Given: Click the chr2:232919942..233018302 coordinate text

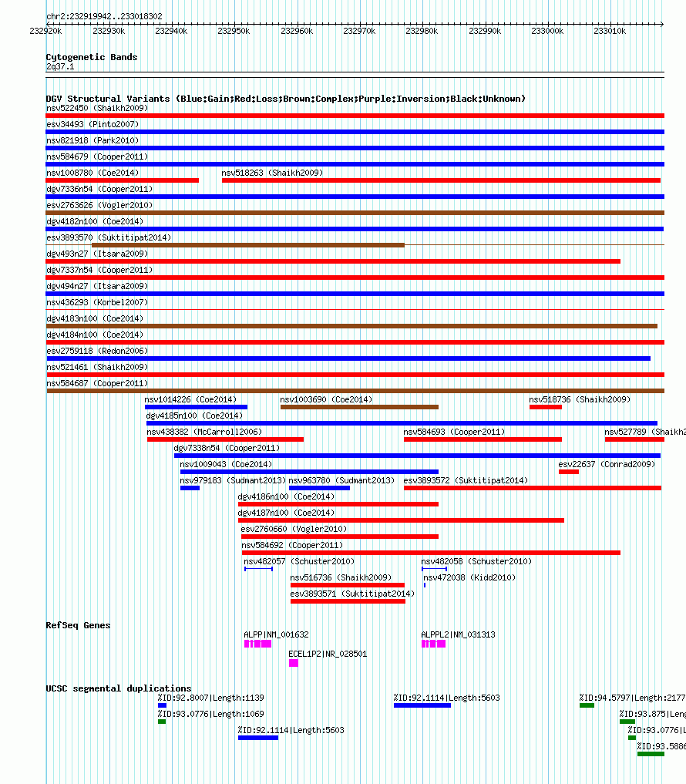Looking at the screenshot, I should [x=104, y=16].
